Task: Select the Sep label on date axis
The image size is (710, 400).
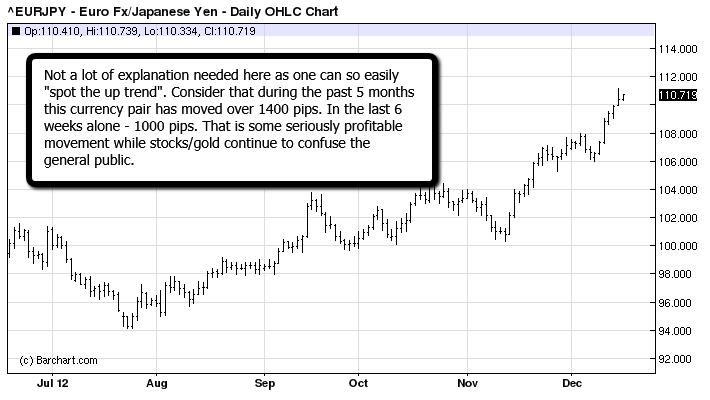Action: pos(264,382)
